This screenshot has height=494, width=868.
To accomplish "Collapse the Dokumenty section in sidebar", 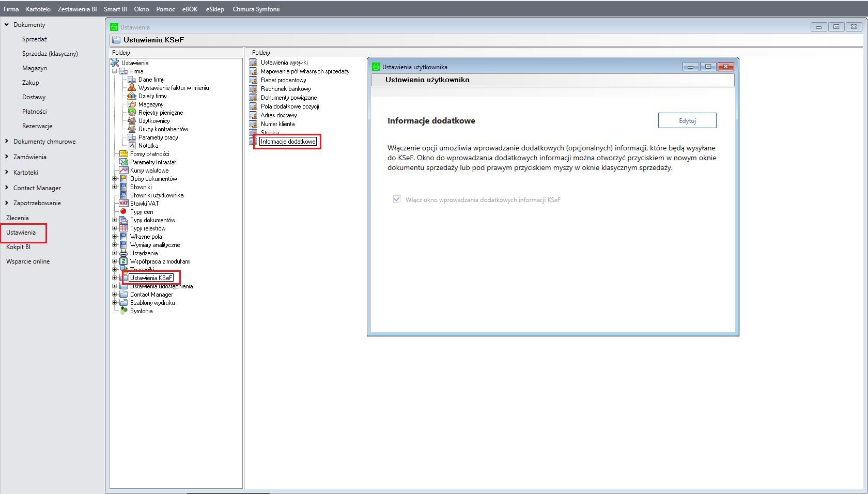I will (7, 25).
